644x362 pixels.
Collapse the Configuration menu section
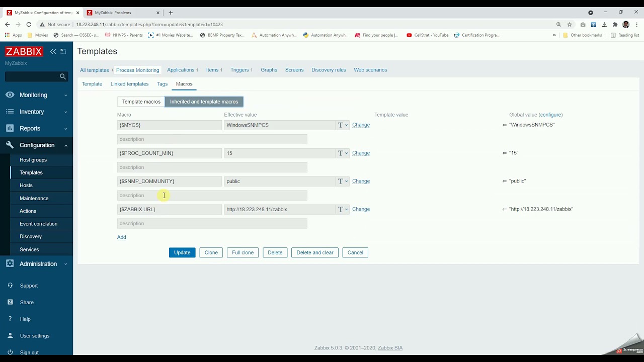point(65,146)
